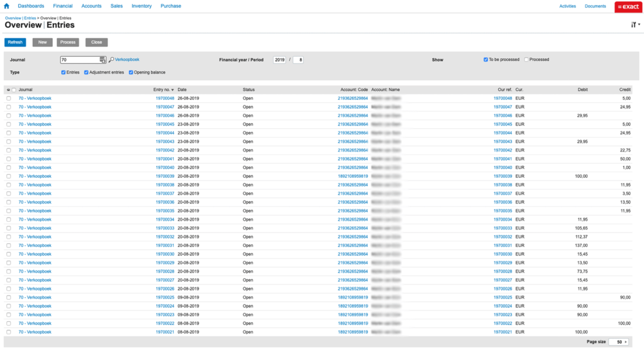Open the Accounts menu

pos(91,6)
